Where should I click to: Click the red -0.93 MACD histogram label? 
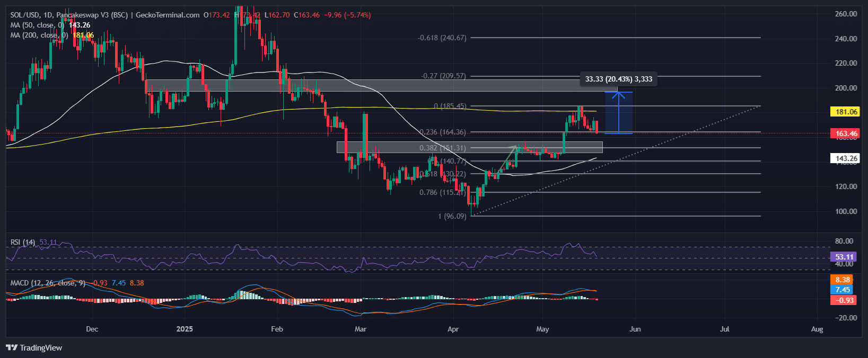844,300
